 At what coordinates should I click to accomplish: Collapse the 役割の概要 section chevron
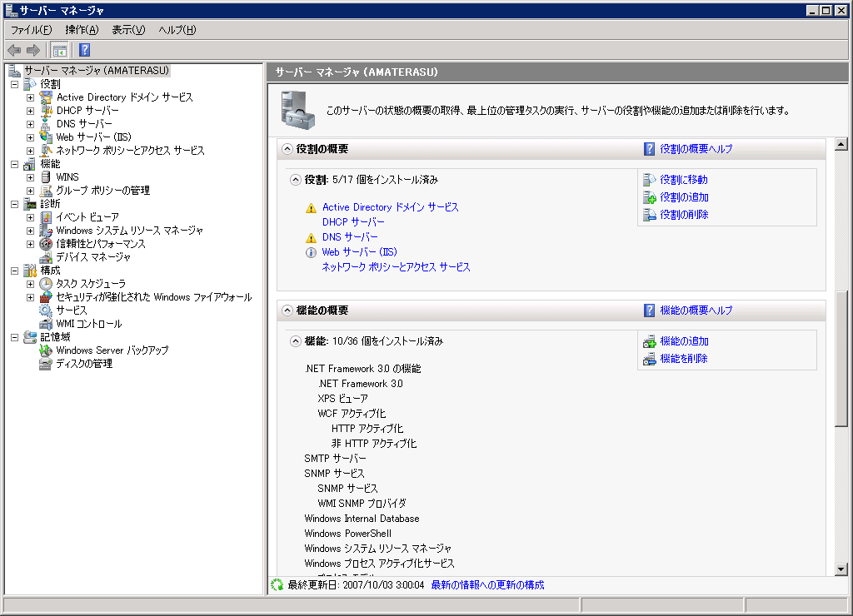click(x=287, y=149)
